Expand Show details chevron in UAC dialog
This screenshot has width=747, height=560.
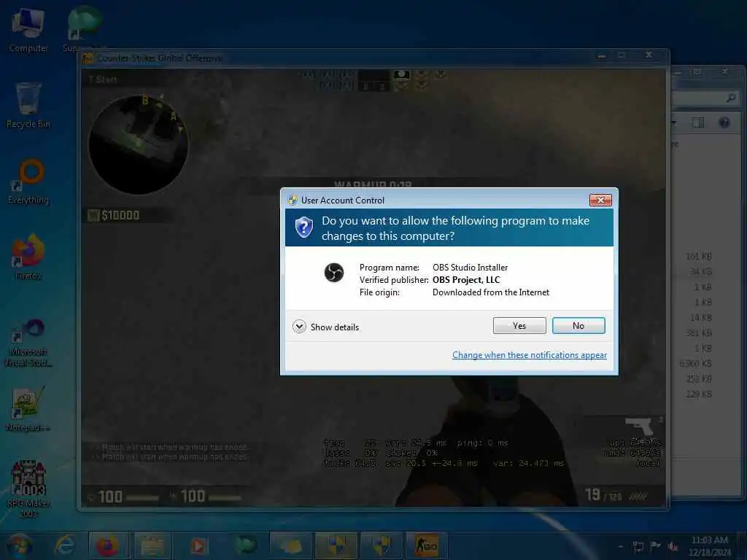299,327
